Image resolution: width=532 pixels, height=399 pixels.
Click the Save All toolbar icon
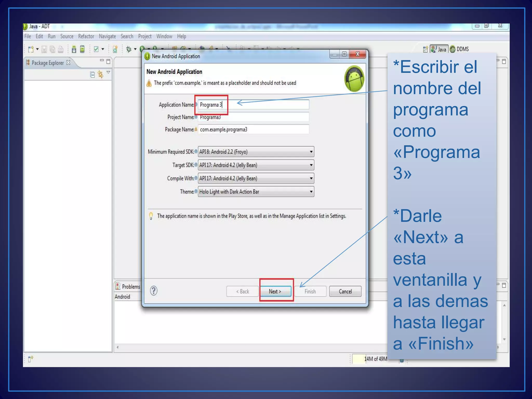[52, 49]
